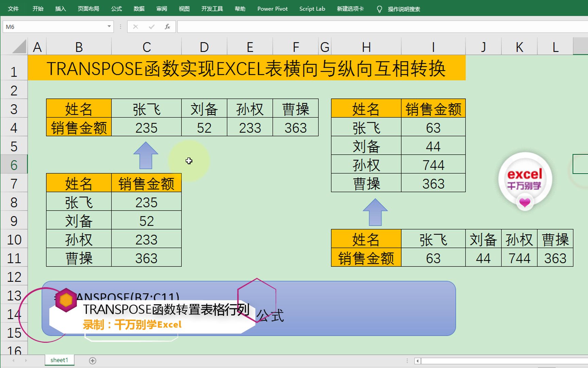Select row 12 header
Screen dimensions: 588x368
(x=14, y=277)
